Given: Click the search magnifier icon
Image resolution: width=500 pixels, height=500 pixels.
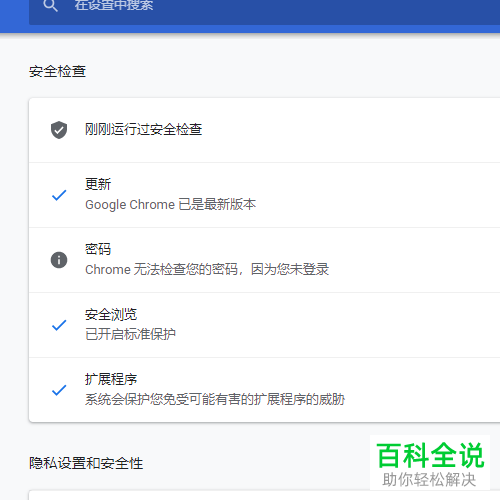Looking at the screenshot, I should (x=51, y=6).
